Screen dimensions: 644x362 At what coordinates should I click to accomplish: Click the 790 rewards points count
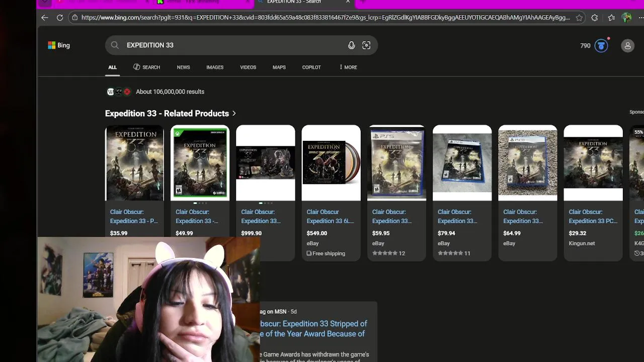tap(585, 46)
